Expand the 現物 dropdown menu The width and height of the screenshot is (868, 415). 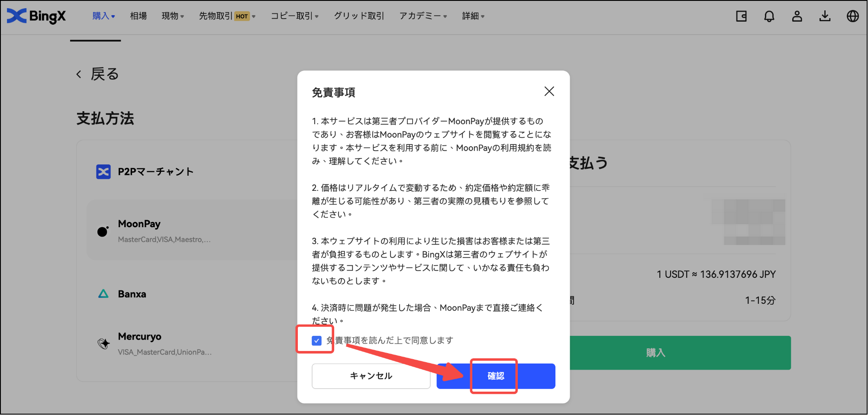coord(173,16)
